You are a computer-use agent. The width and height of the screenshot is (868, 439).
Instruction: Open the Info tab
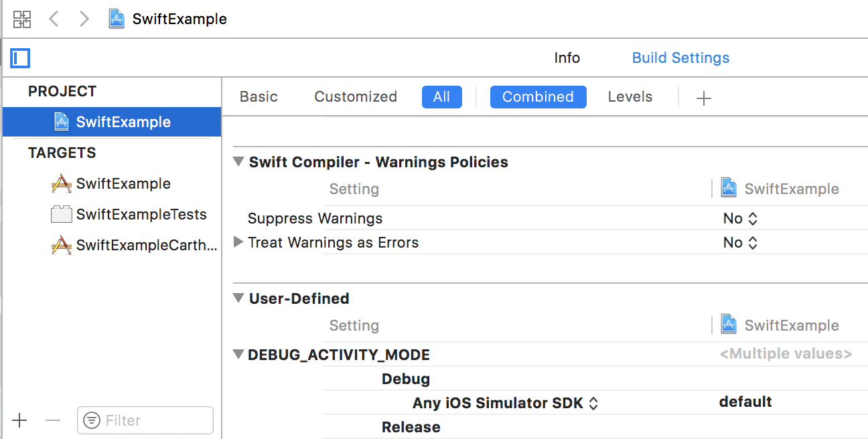tap(567, 58)
